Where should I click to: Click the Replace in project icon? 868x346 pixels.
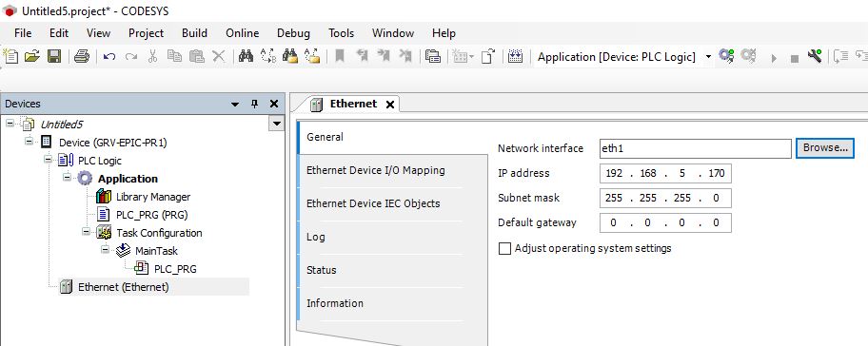pos(313,56)
